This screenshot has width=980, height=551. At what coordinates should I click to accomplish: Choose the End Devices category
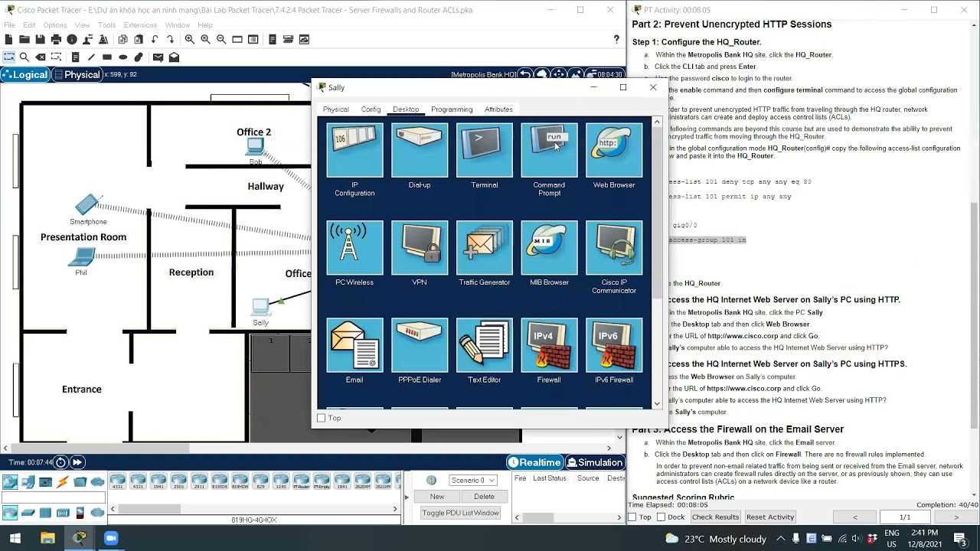point(28,482)
